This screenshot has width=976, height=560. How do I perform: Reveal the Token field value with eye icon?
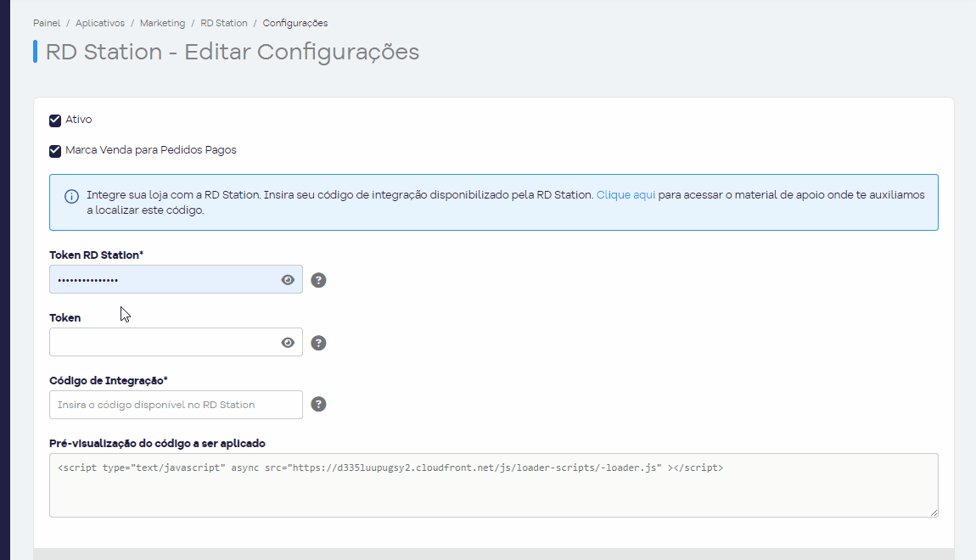(288, 343)
